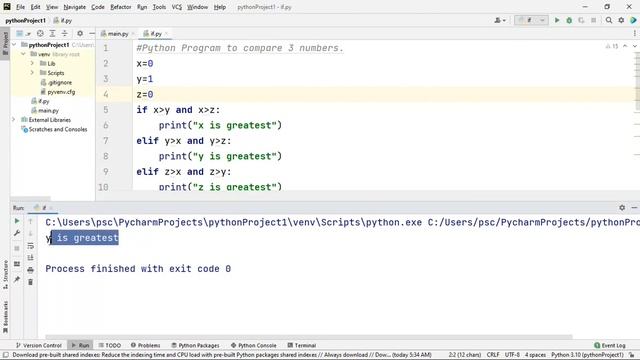
Task: Go to next highlighted warning down arrow
Action: [x=634, y=46]
